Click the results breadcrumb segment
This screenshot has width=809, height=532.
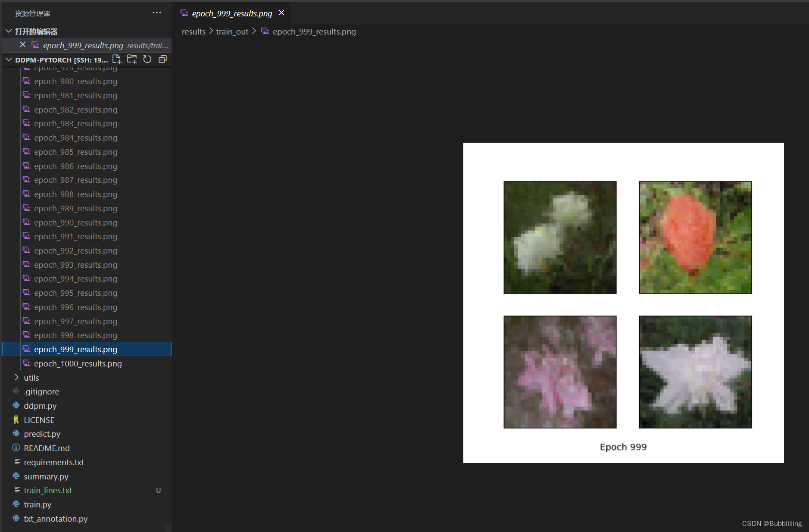[194, 31]
